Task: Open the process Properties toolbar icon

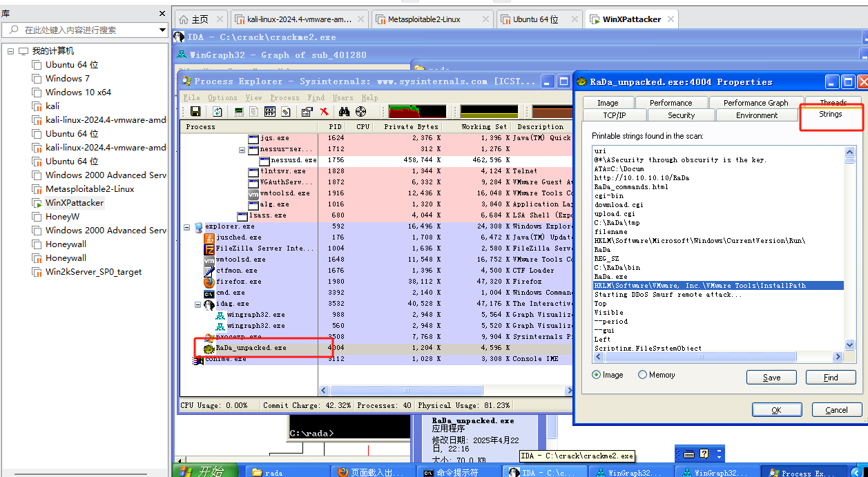Action: coord(307,111)
